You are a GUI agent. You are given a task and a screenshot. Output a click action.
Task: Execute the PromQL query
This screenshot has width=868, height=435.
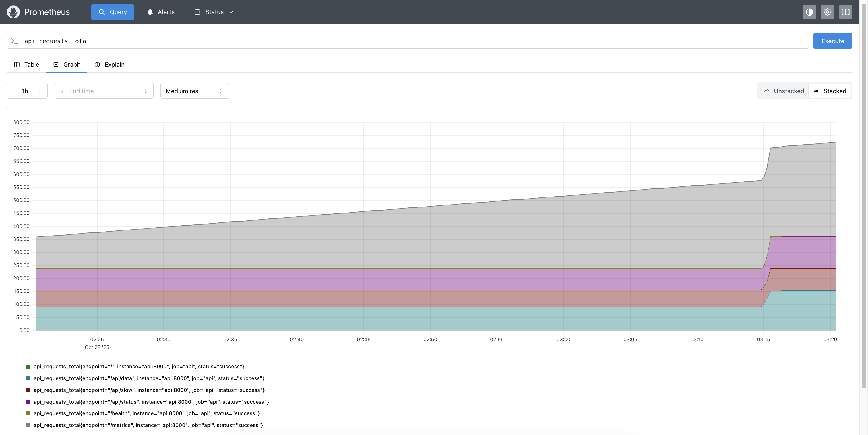coord(833,41)
